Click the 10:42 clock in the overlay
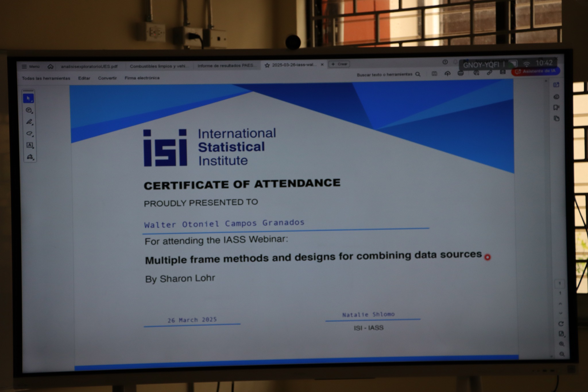Image resolution: width=588 pixels, height=392 pixels. pyautogui.click(x=544, y=63)
